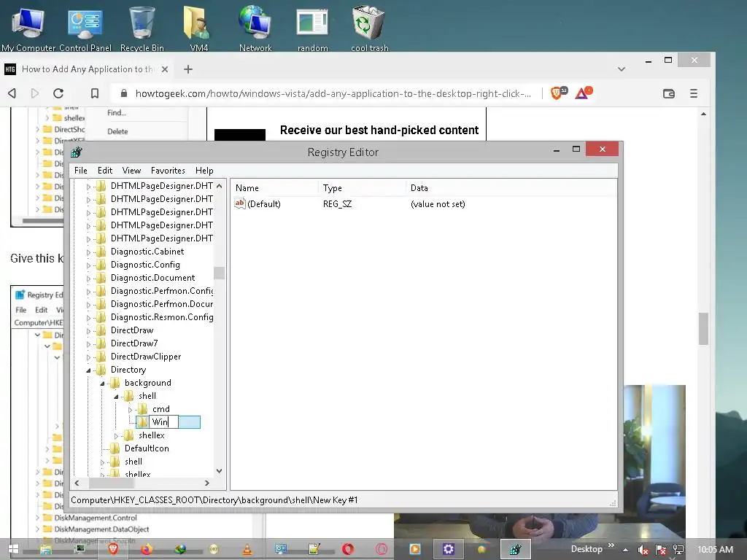Select the DirectDraw7 key
The height and width of the screenshot is (560, 747).
[x=134, y=343]
